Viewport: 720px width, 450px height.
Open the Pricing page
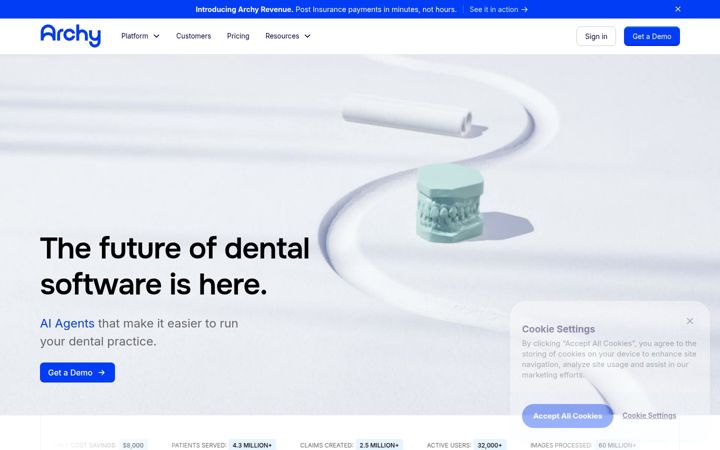click(x=238, y=36)
